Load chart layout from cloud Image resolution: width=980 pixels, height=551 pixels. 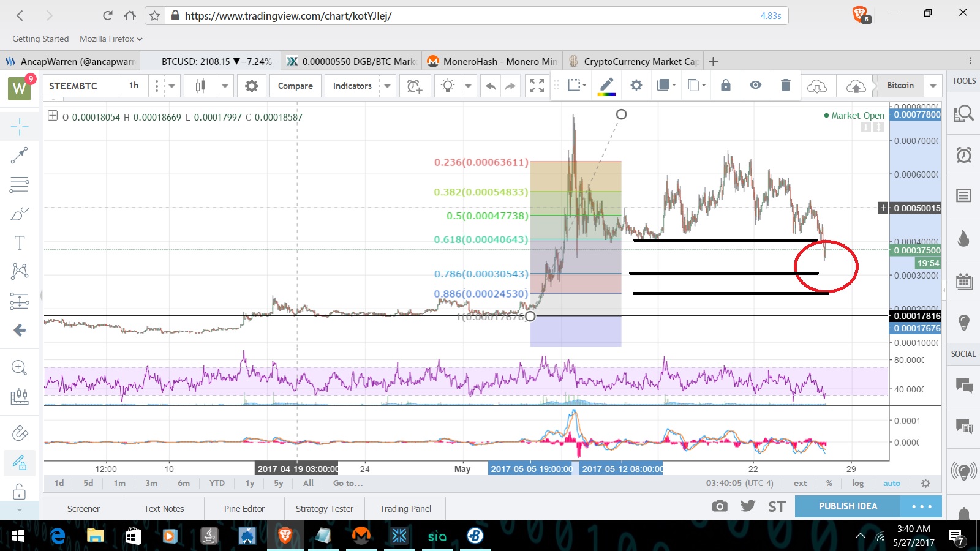click(817, 86)
